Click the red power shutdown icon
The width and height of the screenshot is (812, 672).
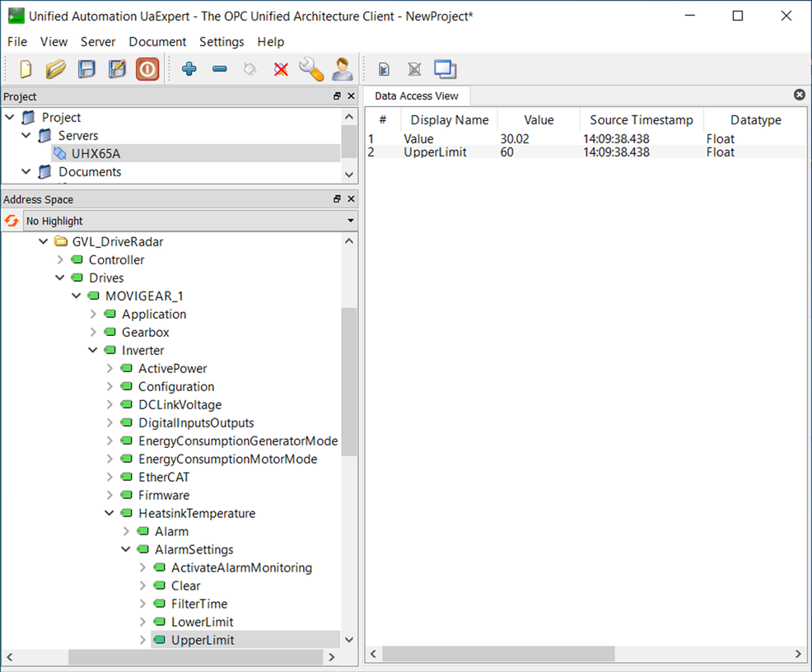coord(147,69)
